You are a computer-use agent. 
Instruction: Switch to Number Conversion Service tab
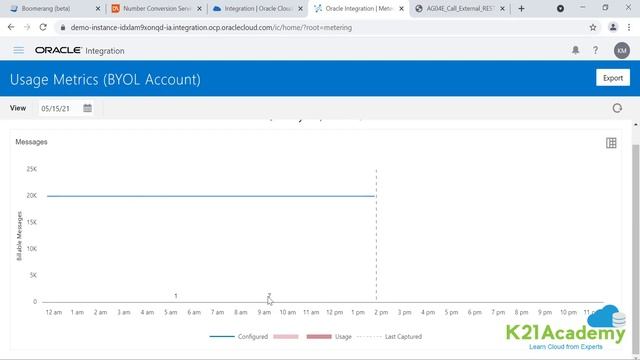[157, 8]
